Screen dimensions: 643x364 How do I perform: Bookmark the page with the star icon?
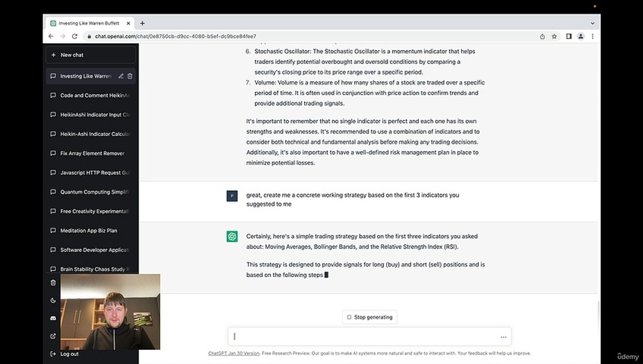tap(554, 36)
